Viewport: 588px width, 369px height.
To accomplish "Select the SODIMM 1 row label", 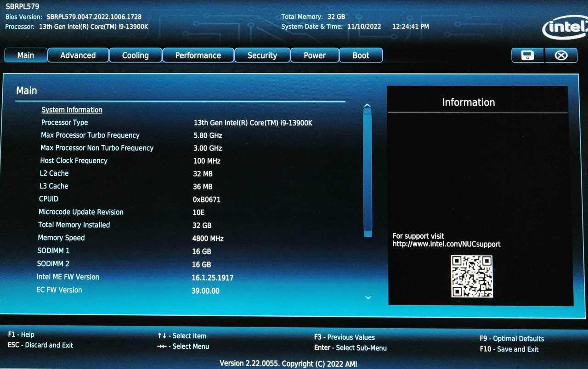I will tap(53, 251).
